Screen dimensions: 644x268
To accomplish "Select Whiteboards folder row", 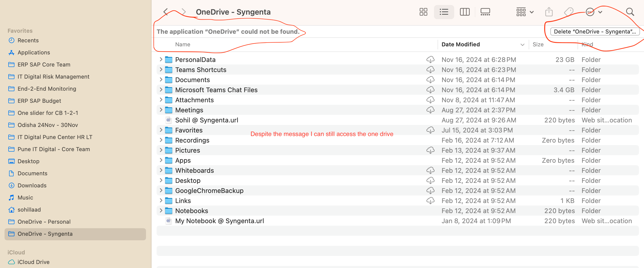I will tap(398, 170).
